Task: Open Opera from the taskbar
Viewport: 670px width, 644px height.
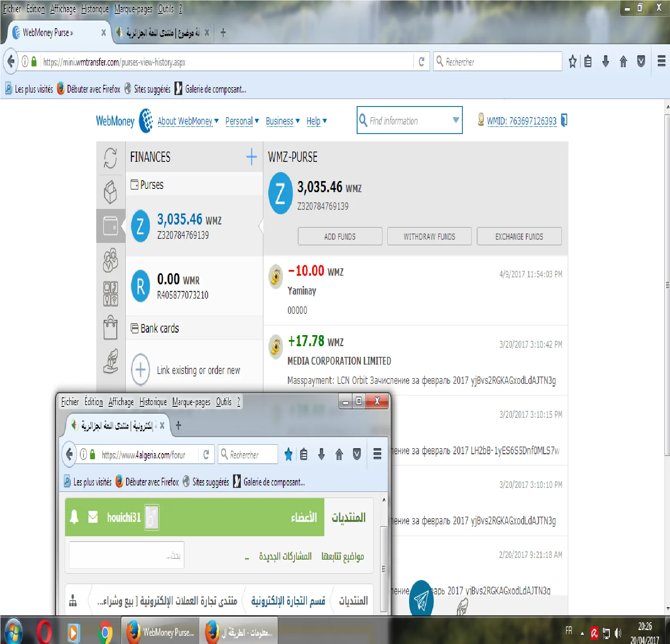Action: point(44,632)
